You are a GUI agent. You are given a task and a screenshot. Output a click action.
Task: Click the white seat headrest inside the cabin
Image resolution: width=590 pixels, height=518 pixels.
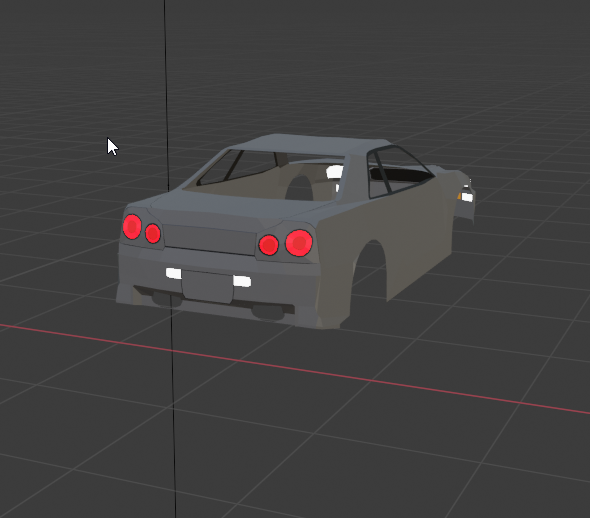[335, 172]
